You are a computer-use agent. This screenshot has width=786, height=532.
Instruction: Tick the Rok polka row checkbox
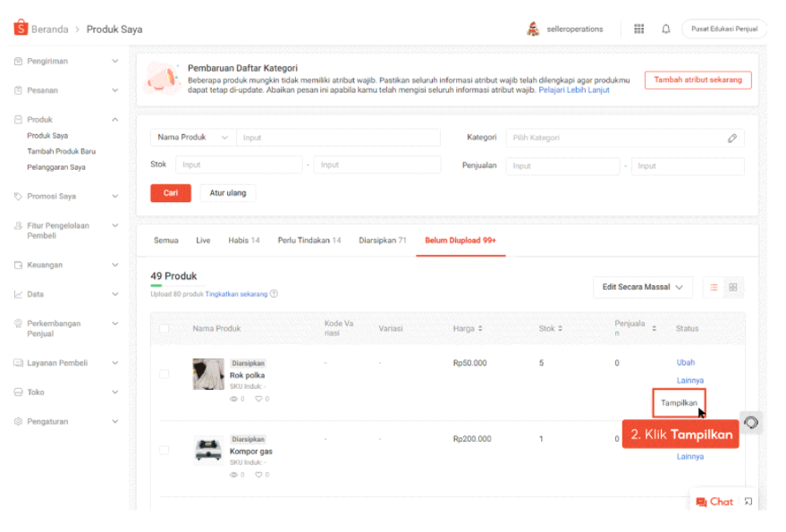click(165, 374)
